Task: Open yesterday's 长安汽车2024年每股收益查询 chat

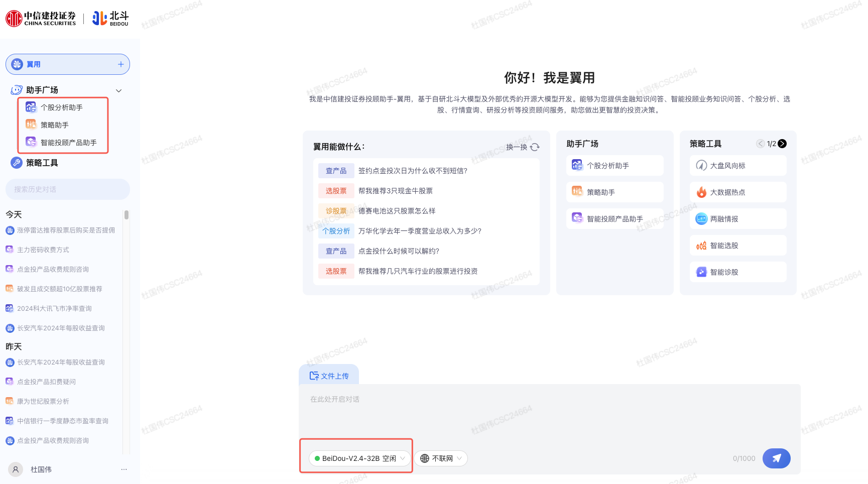Action: pos(55,362)
